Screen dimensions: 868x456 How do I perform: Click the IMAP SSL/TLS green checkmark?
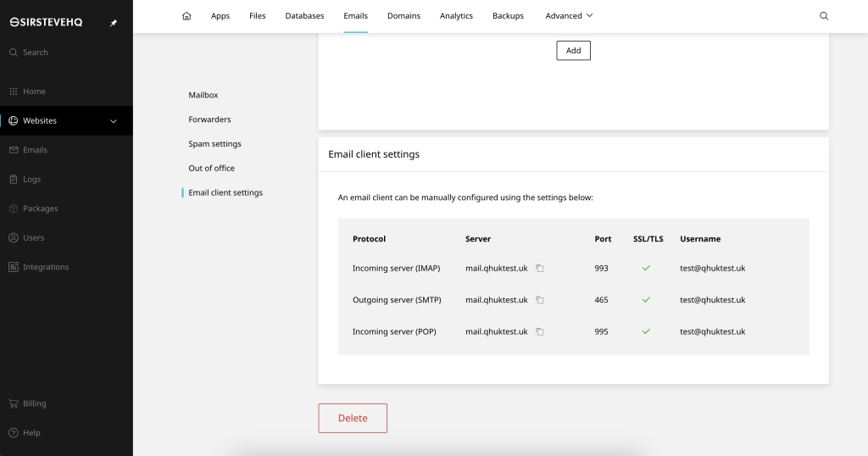(646, 268)
